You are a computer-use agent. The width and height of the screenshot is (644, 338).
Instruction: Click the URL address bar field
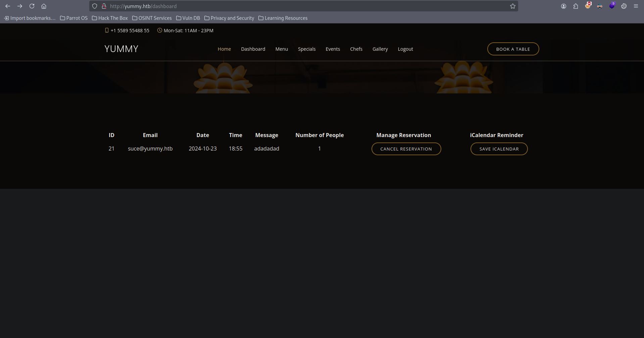[302, 6]
